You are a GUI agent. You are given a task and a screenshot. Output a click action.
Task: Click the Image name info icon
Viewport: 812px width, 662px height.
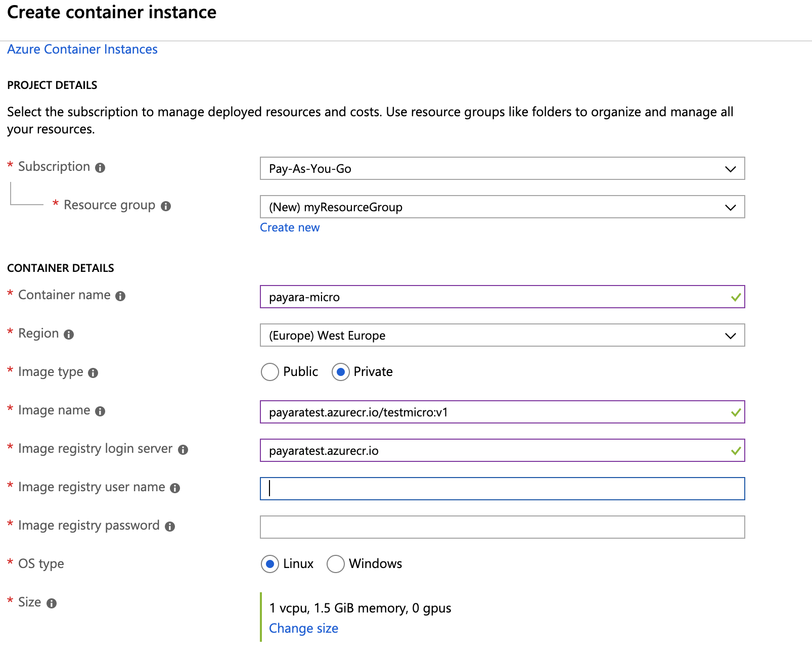click(x=100, y=411)
